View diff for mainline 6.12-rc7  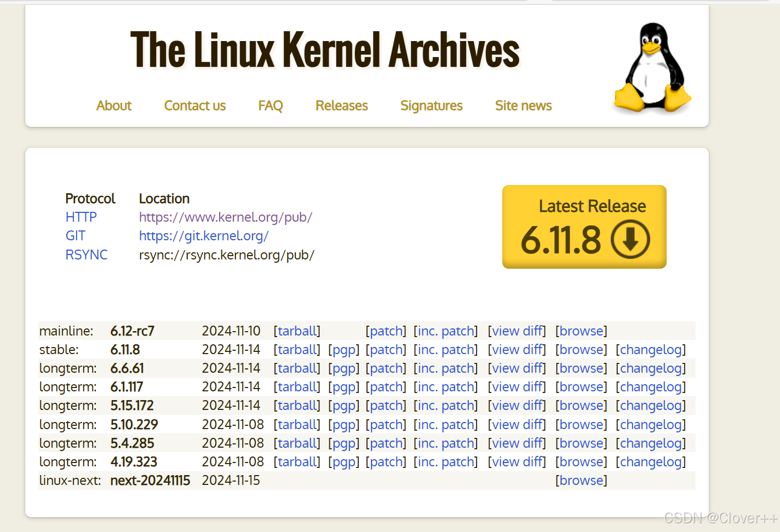tap(517, 331)
